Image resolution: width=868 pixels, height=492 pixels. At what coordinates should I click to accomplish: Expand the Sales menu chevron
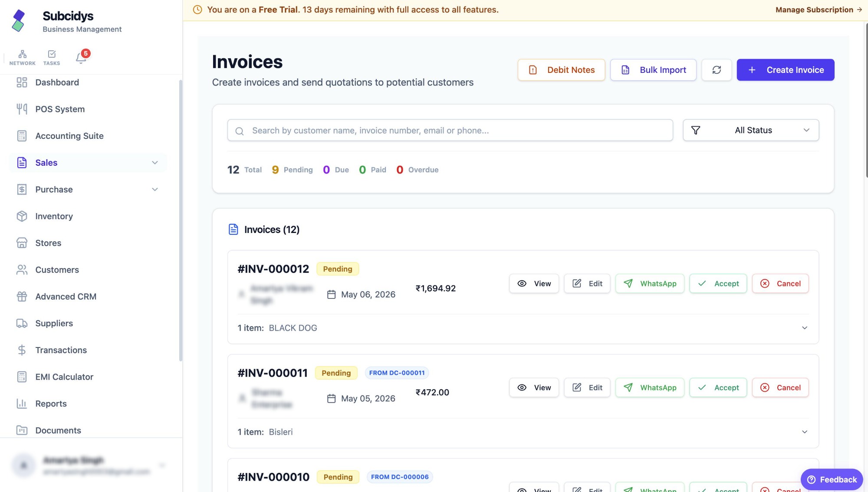tap(155, 163)
